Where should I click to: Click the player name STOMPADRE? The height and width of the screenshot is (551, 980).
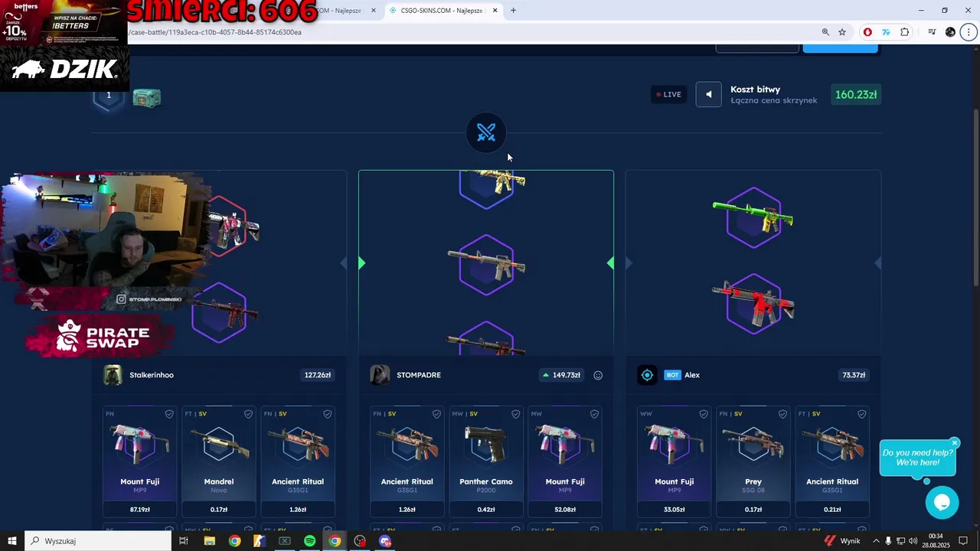pyautogui.click(x=419, y=375)
